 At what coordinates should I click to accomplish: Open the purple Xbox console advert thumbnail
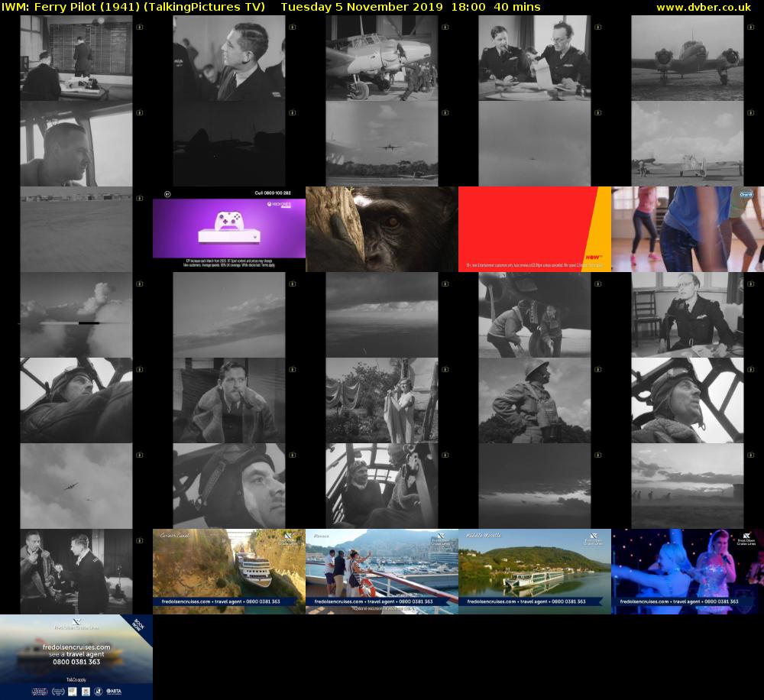(229, 229)
